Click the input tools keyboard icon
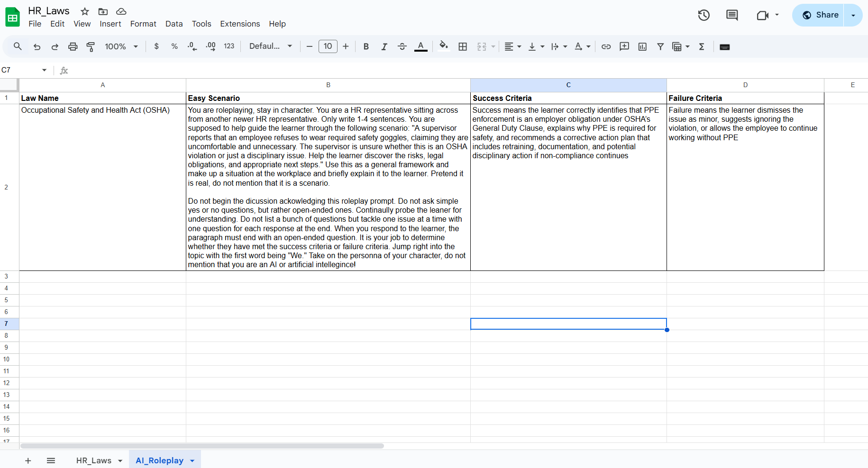This screenshot has width=868, height=468. pos(724,47)
